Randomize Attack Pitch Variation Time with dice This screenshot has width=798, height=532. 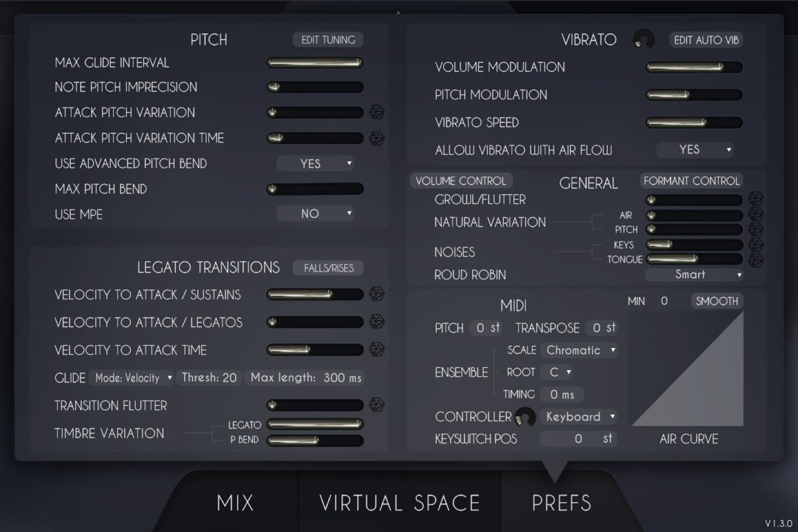pos(377,138)
